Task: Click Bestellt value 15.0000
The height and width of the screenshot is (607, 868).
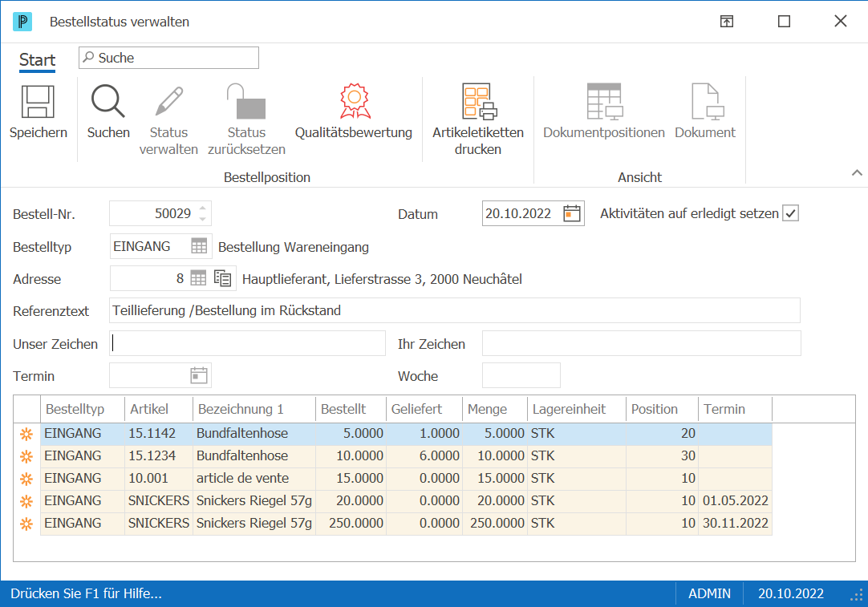Action: [351, 479]
